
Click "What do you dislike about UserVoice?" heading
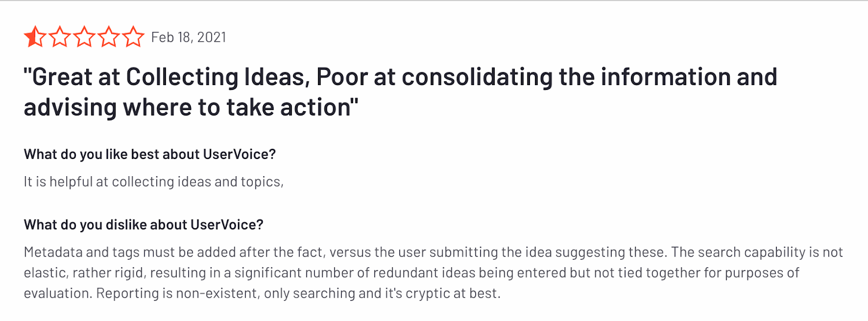tap(143, 225)
